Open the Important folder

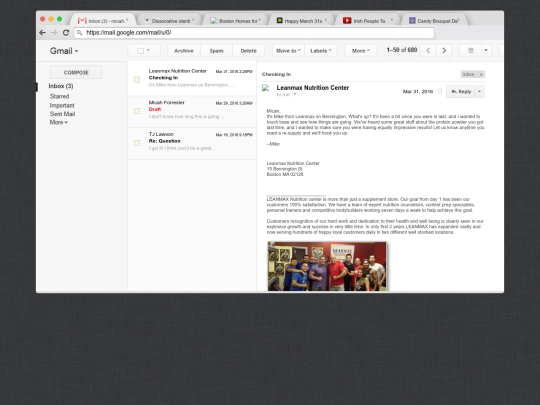click(62, 105)
